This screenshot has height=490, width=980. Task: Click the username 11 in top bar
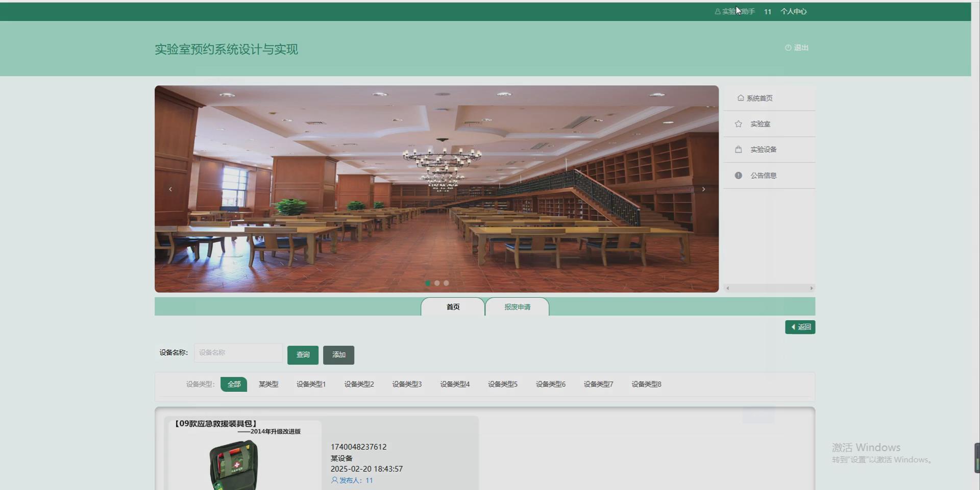tap(768, 12)
